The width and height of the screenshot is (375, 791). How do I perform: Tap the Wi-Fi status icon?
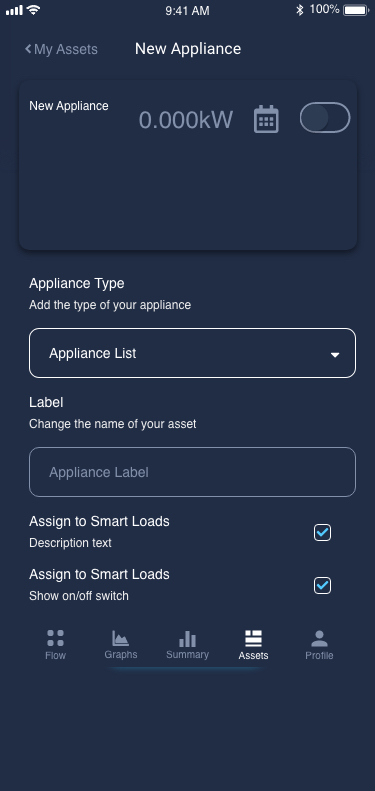pos(34,10)
